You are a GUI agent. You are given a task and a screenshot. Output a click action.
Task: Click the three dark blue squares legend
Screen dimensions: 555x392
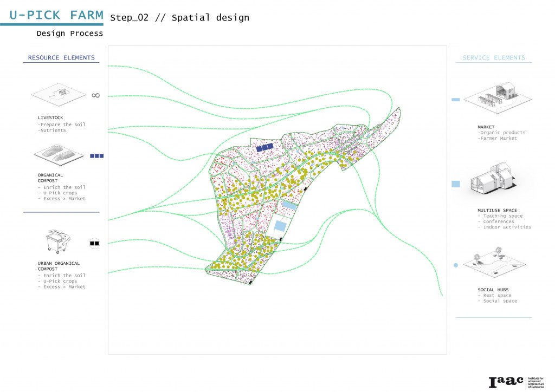coord(97,156)
